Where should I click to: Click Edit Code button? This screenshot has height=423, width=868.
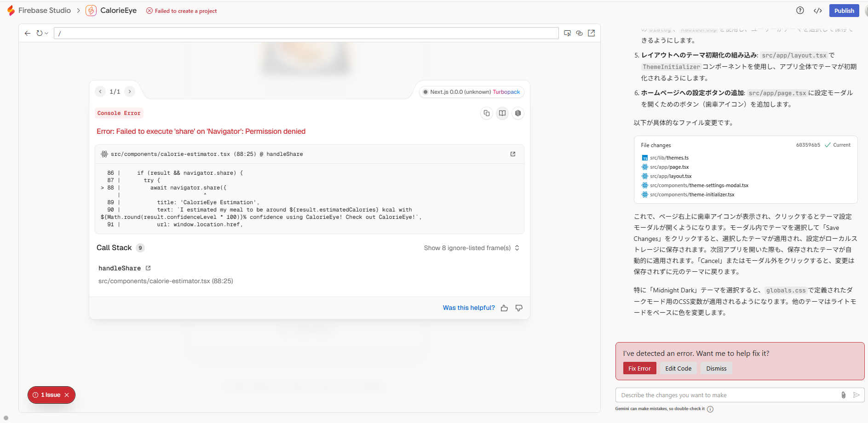(x=678, y=368)
